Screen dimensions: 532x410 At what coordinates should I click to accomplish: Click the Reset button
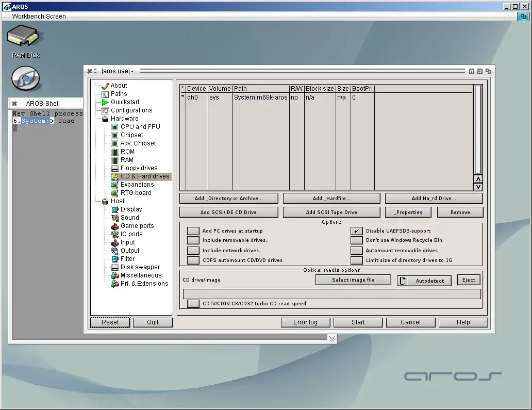tap(110, 322)
